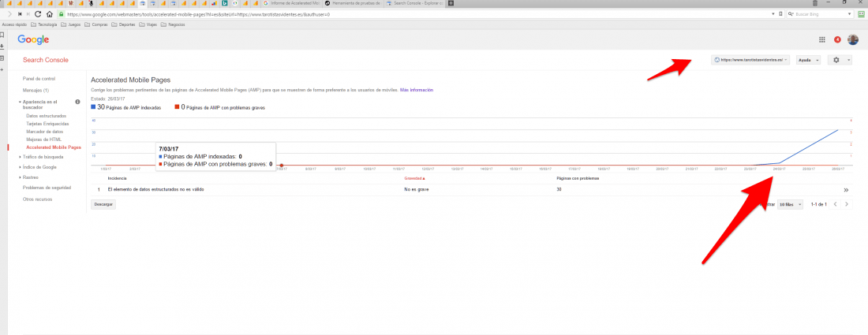Open Panel de control in the sidebar
The height and width of the screenshot is (335, 868).
39,79
